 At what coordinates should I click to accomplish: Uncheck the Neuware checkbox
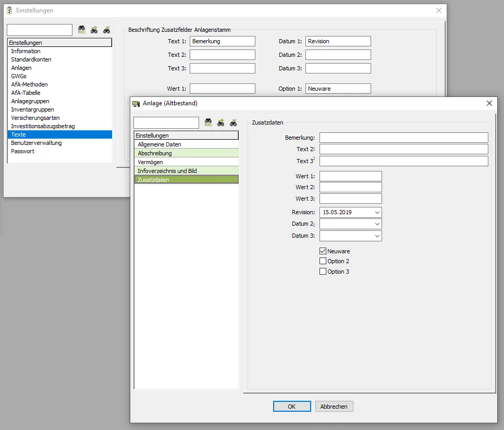[x=323, y=251]
